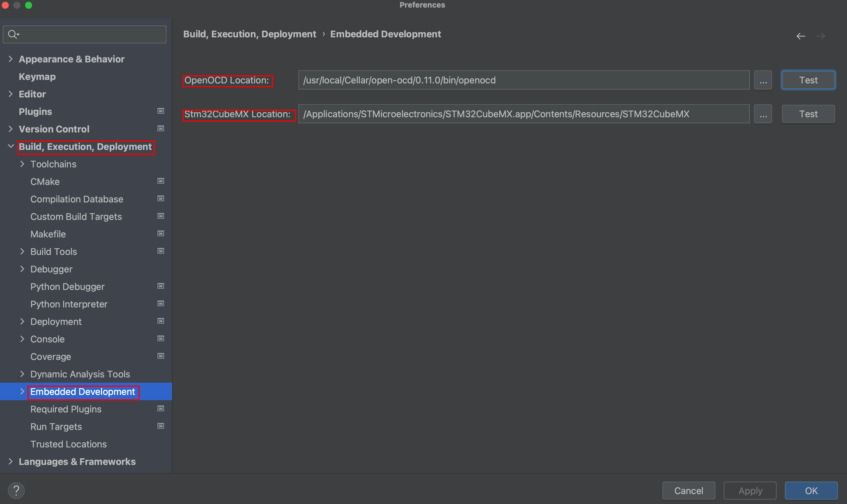Browse for the Stm32CubeMX location with the ellipsis button

pyautogui.click(x=762, y=114)
